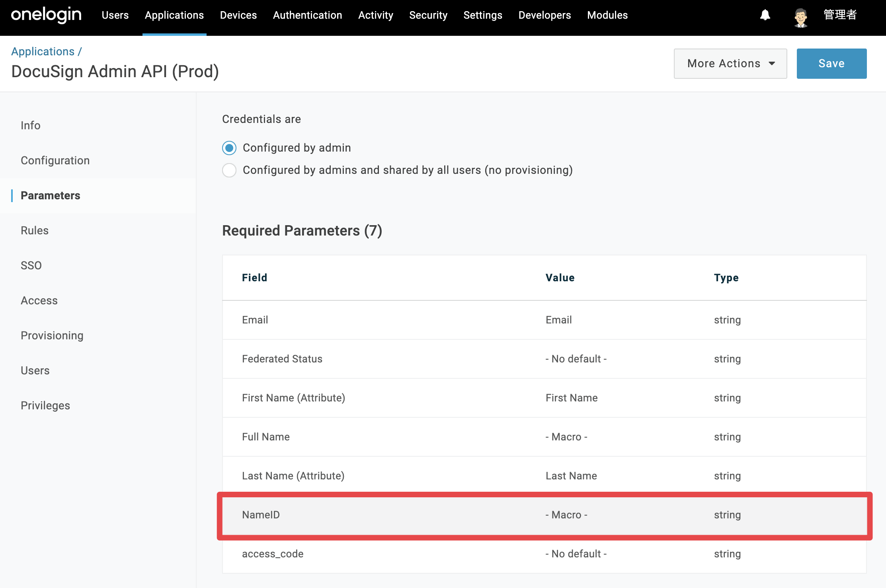Click the Field column header

coord(255,278)
